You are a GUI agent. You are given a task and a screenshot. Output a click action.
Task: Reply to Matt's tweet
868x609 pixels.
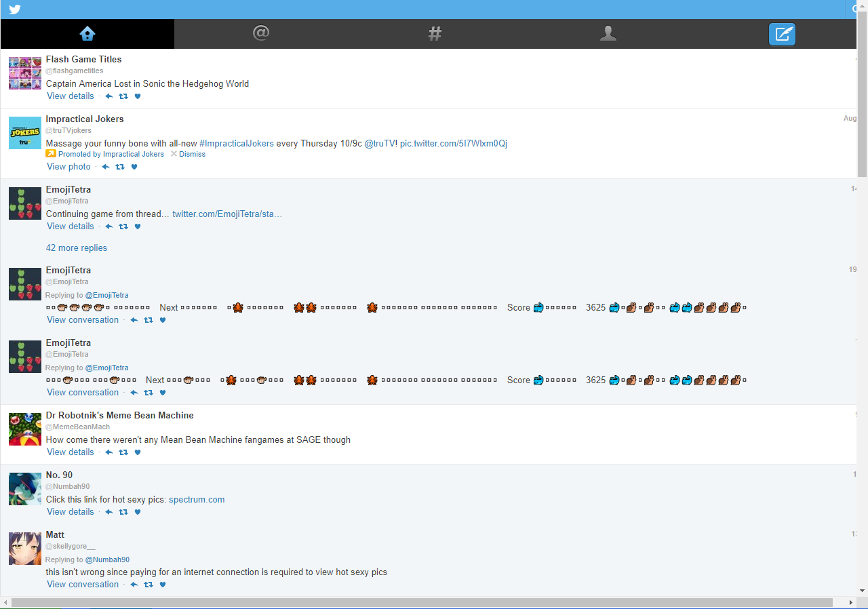click(x=134, y=585)
